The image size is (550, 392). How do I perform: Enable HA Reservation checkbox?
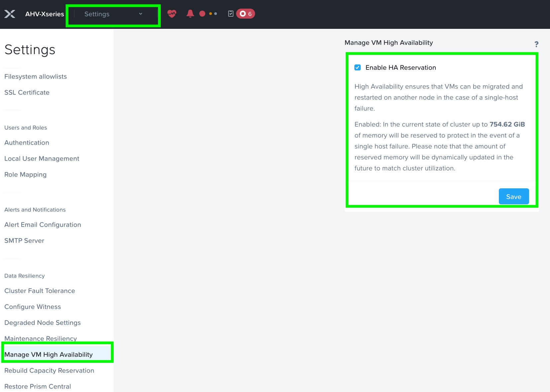(x=357, y=67)
